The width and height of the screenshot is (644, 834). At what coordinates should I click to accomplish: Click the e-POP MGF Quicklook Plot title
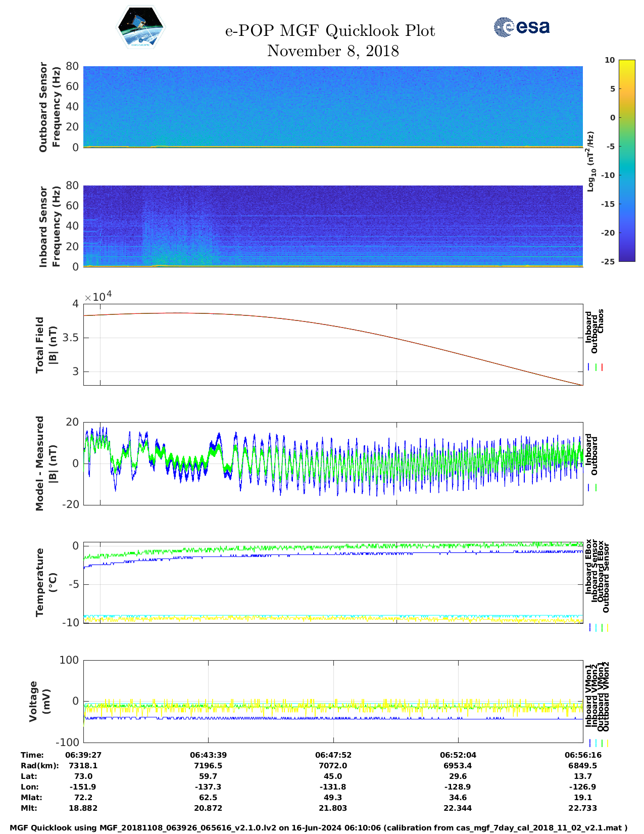[330, 31]
